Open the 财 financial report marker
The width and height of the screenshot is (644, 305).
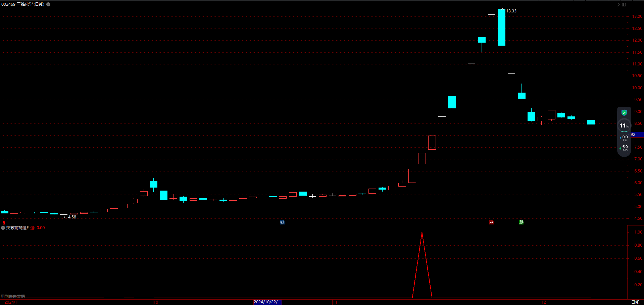pyautogui.click(x=282, y=222)
